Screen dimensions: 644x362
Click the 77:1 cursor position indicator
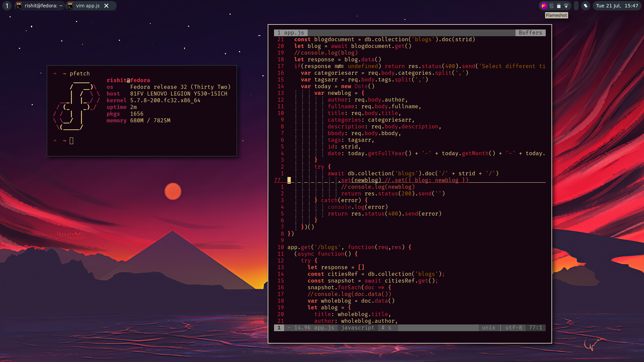[535, 327]
